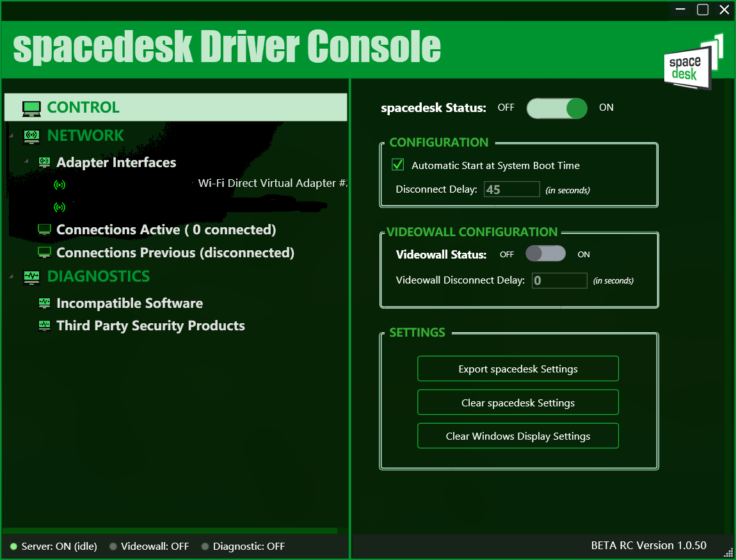Click the DIAGNOSTICS waveform icon
736x560 pixels.
point(31,276)
